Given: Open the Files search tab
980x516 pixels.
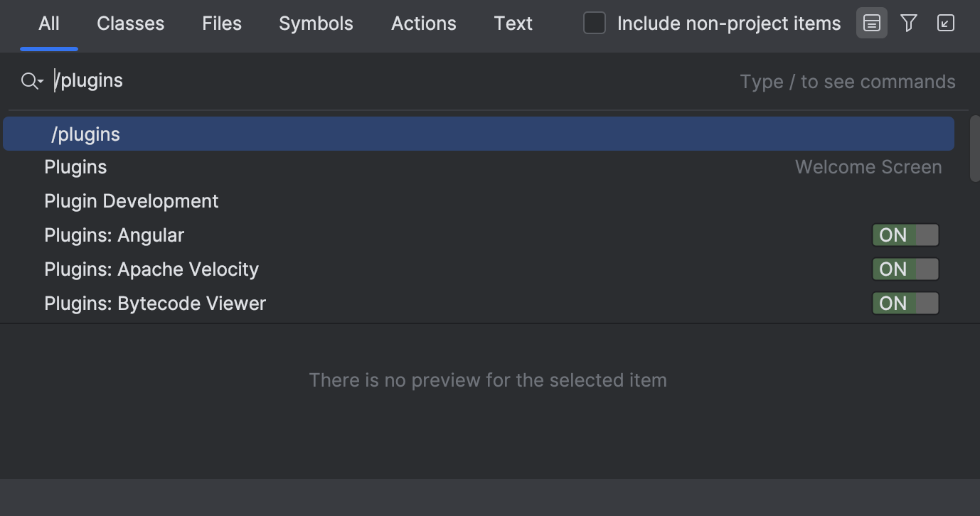Looking at the screenshot, I should click(x=221, y=23).
